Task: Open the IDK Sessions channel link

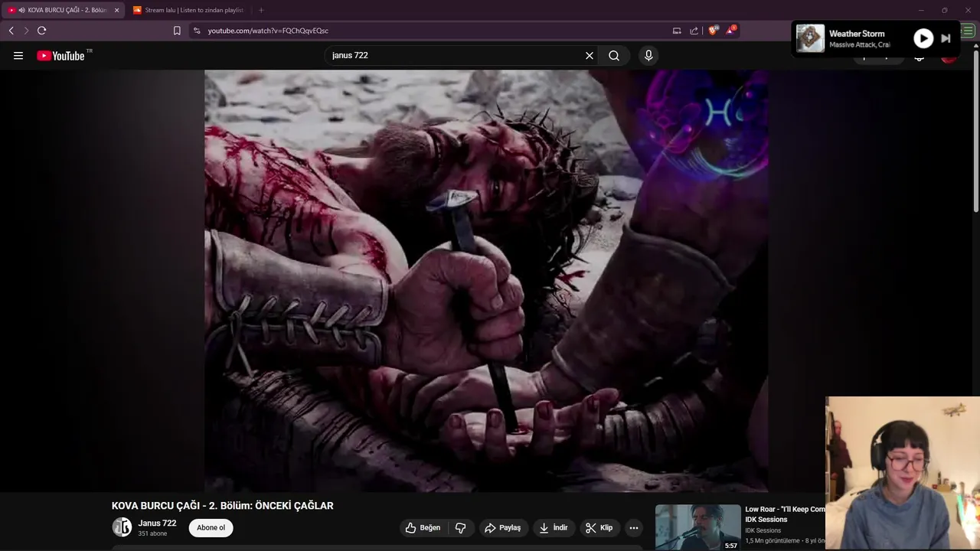Action: [x=763, y=530]
